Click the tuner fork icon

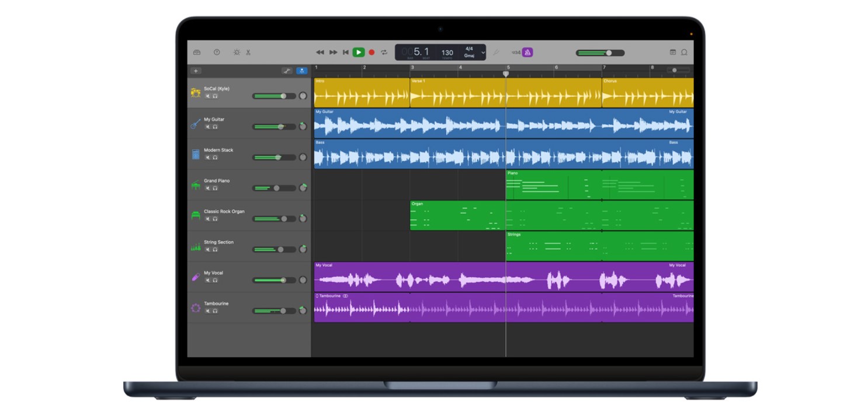pyautogui.click(x=496, y=53)
